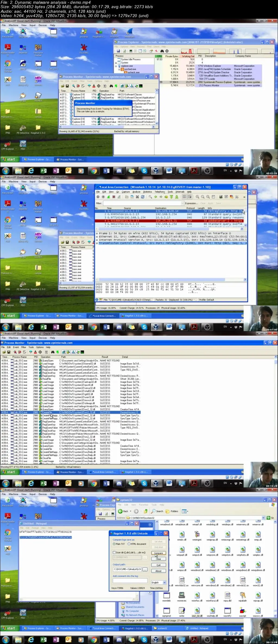
Task: Click into Wireshark's Filter text field
Action: pyautogui.click(x=142, y=203)
